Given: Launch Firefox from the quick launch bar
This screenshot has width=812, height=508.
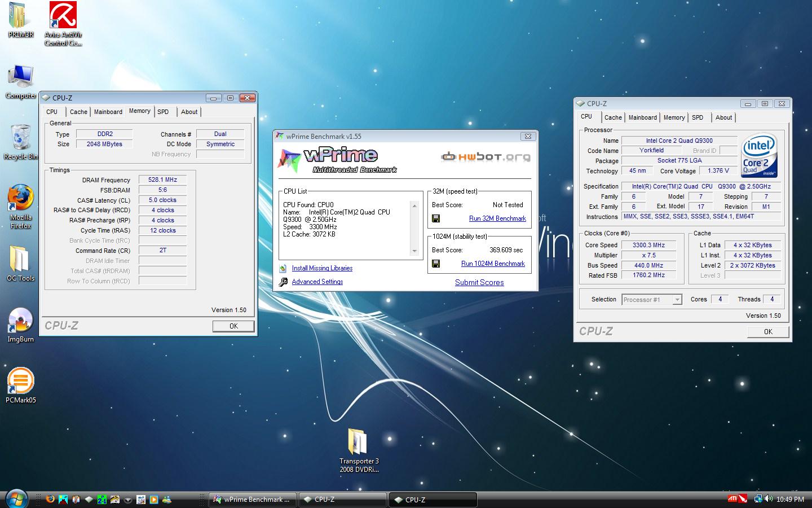Looking at the screenshot, I should (x=50, y=499).
